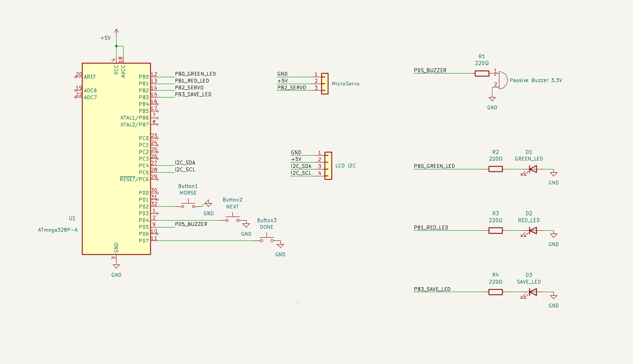The width and height of the screenshot is (633, 364).
Task: Click GND symbol beside Button3 DONE
Action: [x=280, y=245]
